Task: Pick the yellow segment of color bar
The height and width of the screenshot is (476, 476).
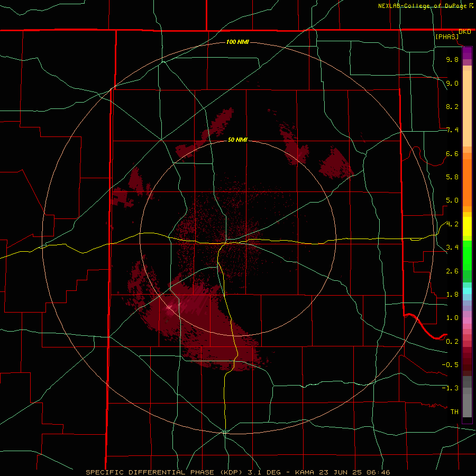Action: 467,226
